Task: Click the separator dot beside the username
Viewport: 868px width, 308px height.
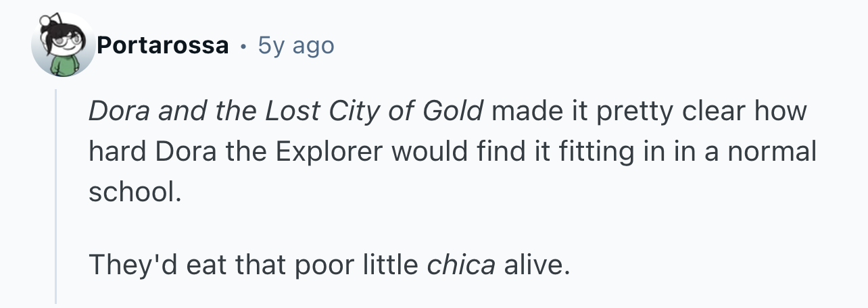Action: coord(243,47)
